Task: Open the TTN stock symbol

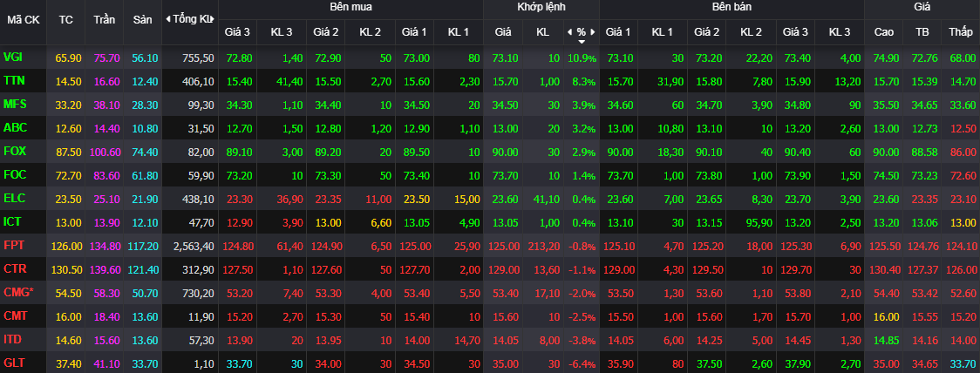Action: coord(13,81)
